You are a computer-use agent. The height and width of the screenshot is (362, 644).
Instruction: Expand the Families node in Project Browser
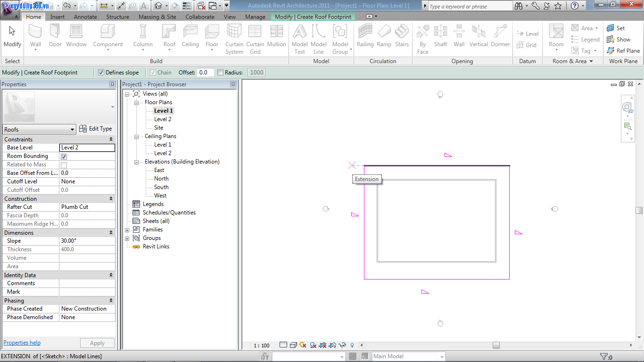(127, 230)
